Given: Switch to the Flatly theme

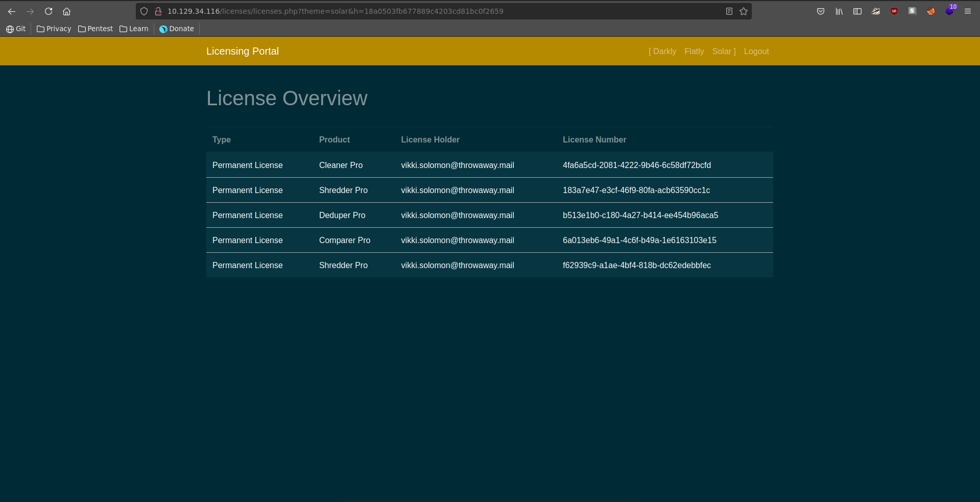Looking at the screenshot, I should click(694, 51).
